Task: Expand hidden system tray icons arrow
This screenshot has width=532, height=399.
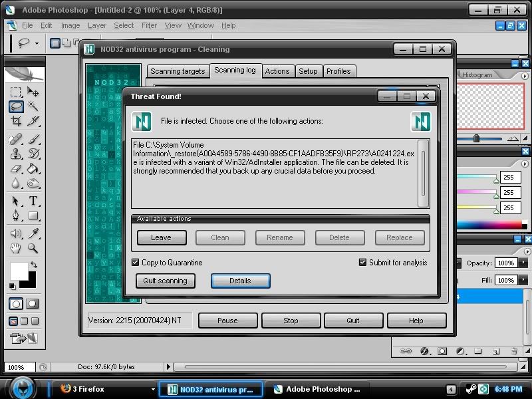Action: coord(451,389)
